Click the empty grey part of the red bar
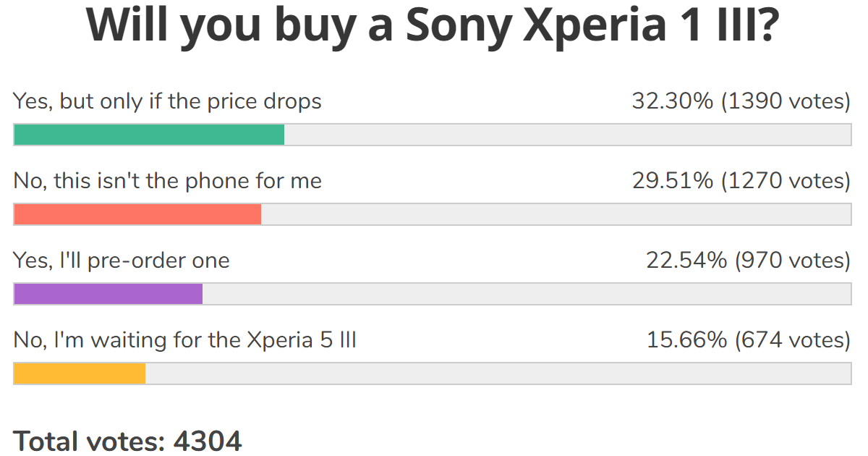868x456 pixels. pyautogui.click(x=556, y=214)
